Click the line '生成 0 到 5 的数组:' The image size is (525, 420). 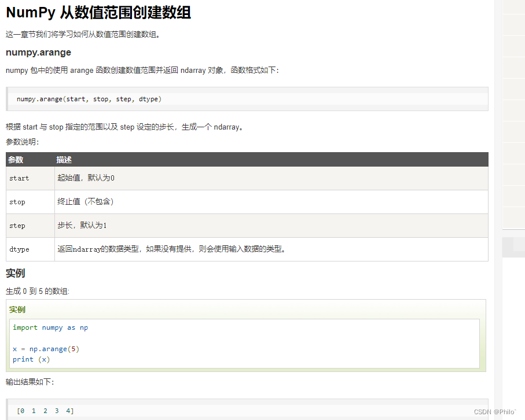coord(38,291)
